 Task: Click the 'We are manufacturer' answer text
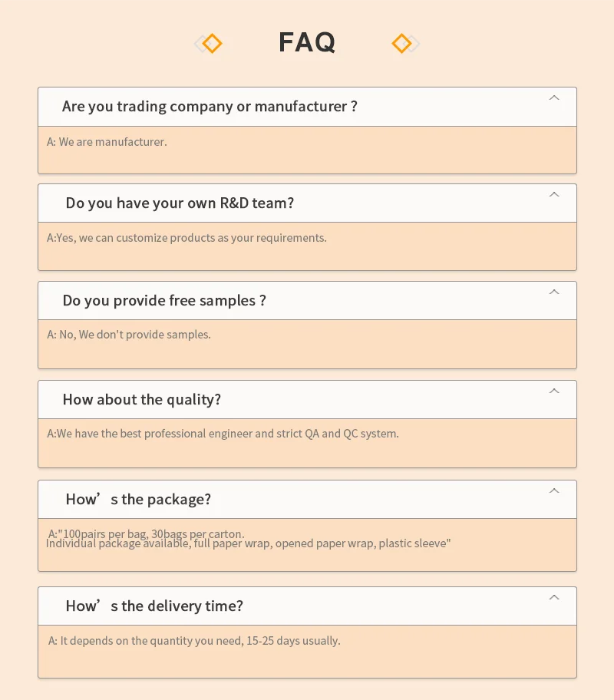pos(107,142)
